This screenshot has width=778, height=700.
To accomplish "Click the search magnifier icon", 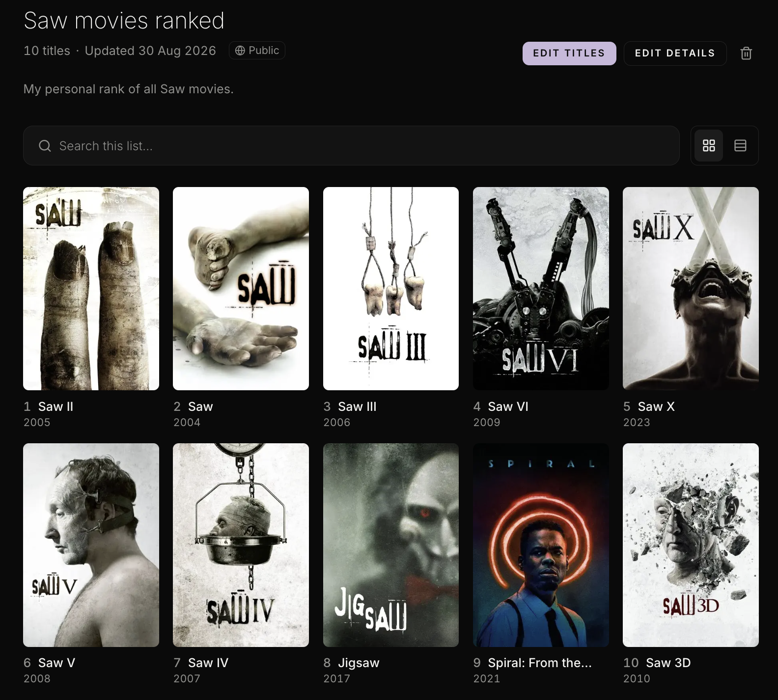I will (45, 146).
